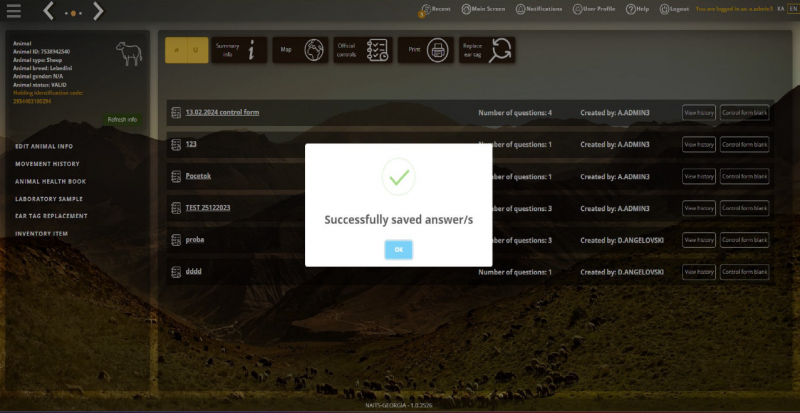Open Animal Health Book
Screen dimensions: 800x413
pos(51,181)
